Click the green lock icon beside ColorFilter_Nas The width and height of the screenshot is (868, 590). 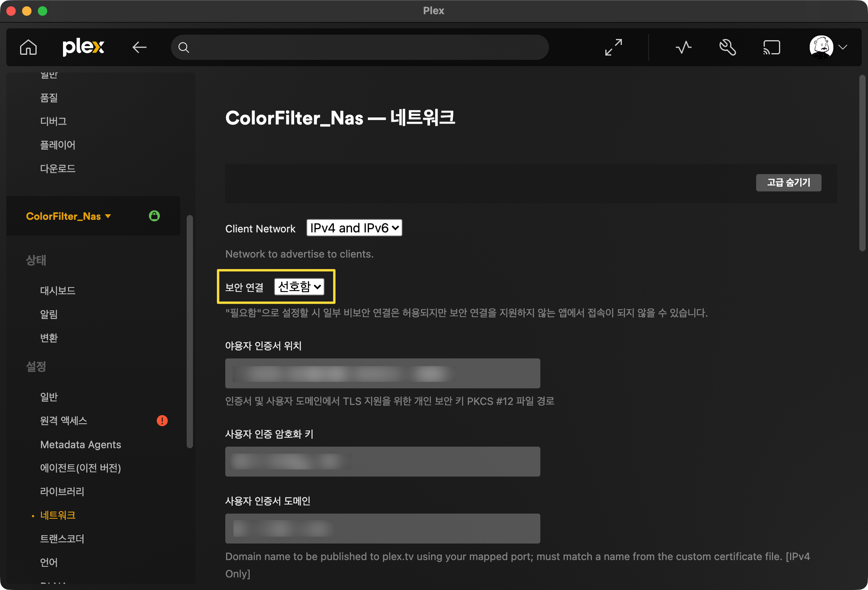click(154, 216)
